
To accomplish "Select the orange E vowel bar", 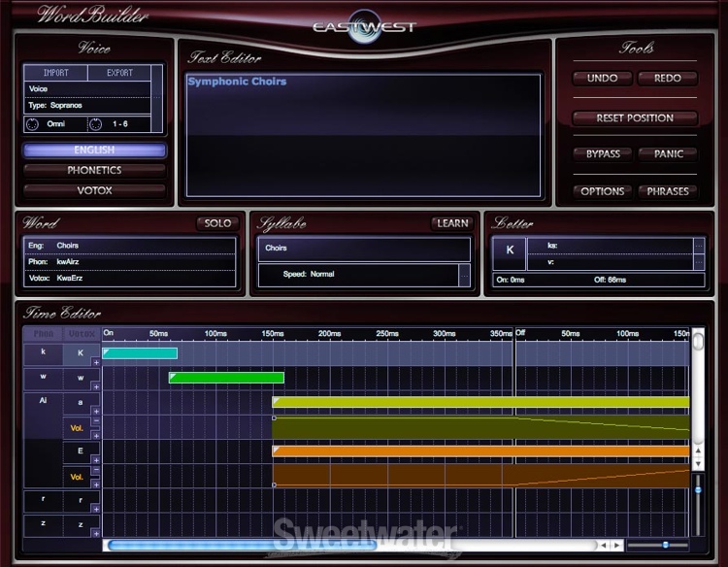I will (481, 451).
